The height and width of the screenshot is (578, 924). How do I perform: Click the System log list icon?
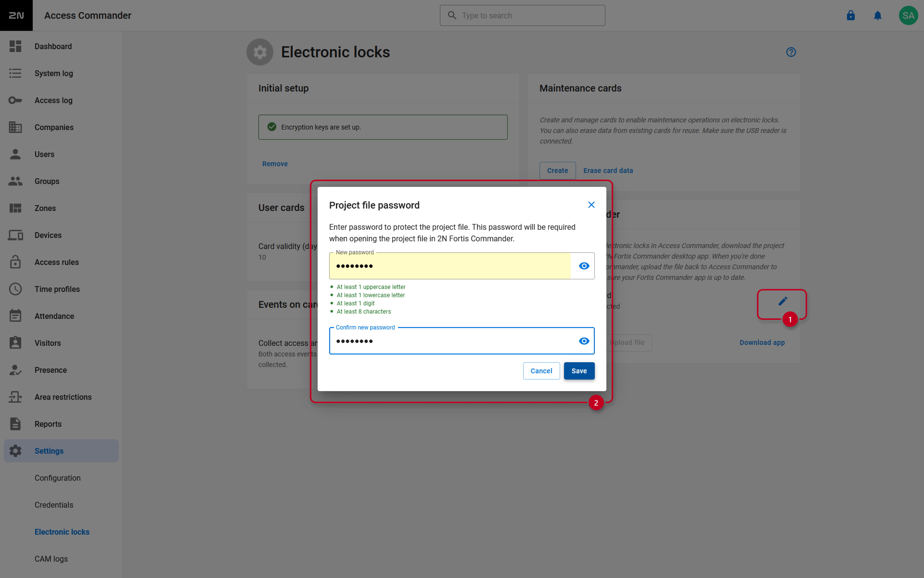(x=15, y=73)
